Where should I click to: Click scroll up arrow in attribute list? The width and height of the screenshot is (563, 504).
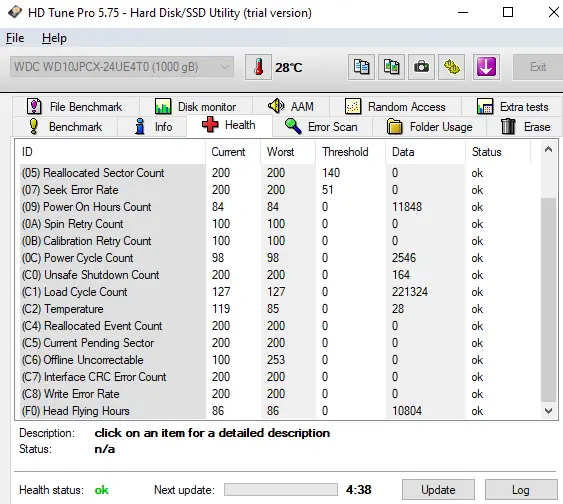(548, 150)
